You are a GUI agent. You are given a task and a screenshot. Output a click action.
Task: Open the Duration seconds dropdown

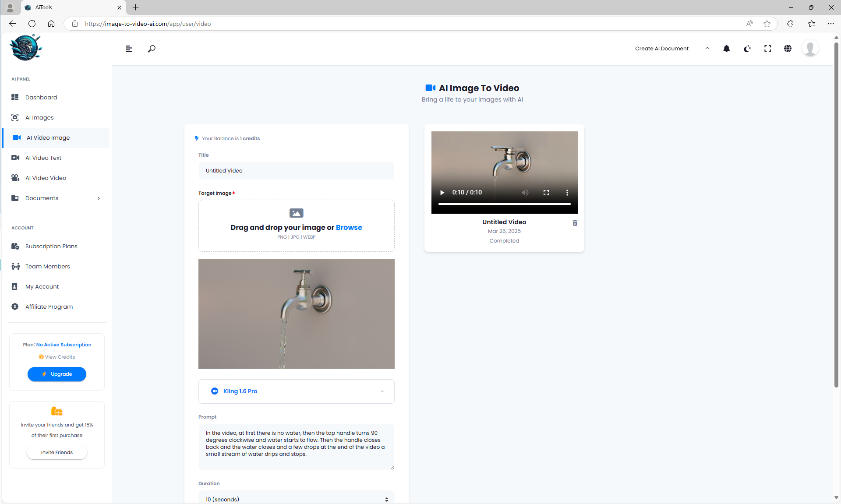click(x=296, y=499)
